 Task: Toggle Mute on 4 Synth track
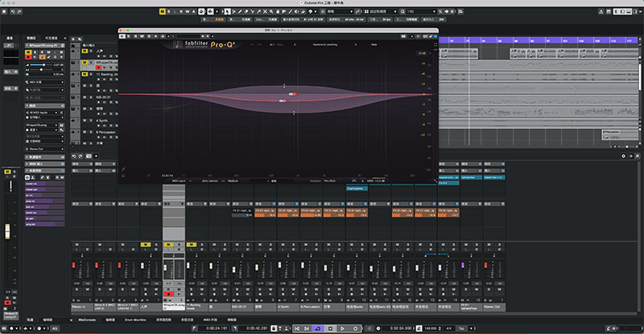pyautogui.click(x=85, y=121)
